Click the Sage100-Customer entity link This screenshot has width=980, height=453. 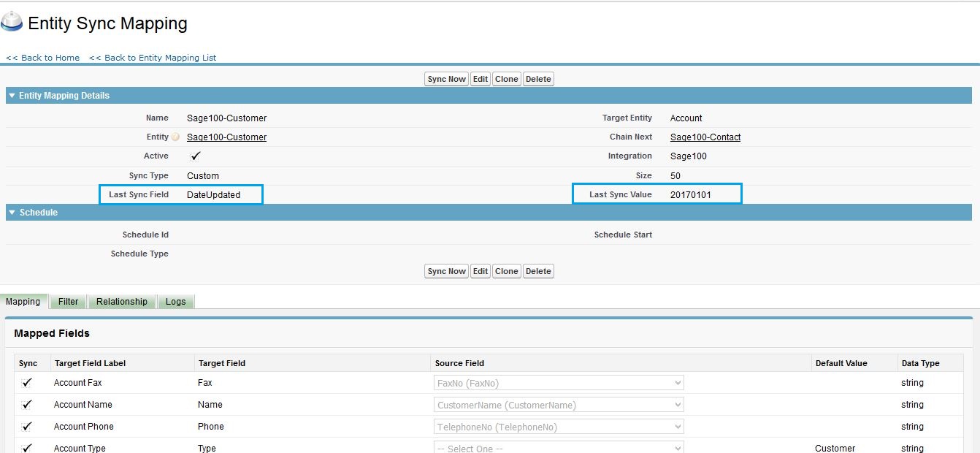click(226, 137)
